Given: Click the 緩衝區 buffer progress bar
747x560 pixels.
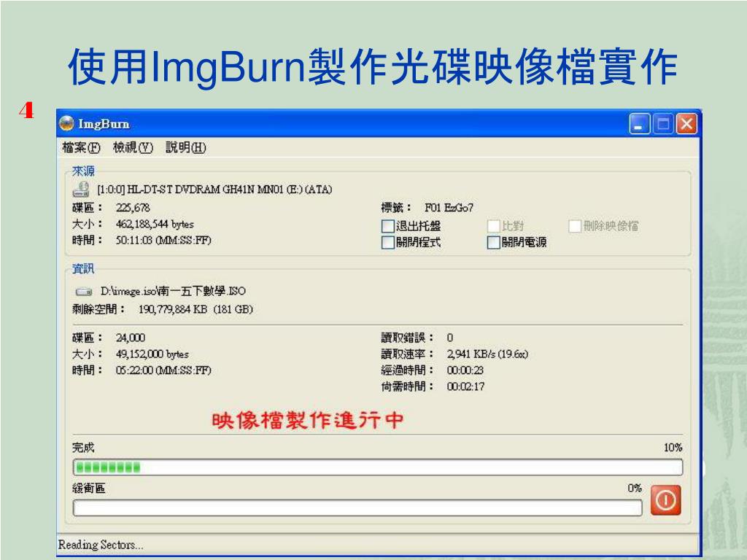Looking at the screenshot, I should coord(357,508).
